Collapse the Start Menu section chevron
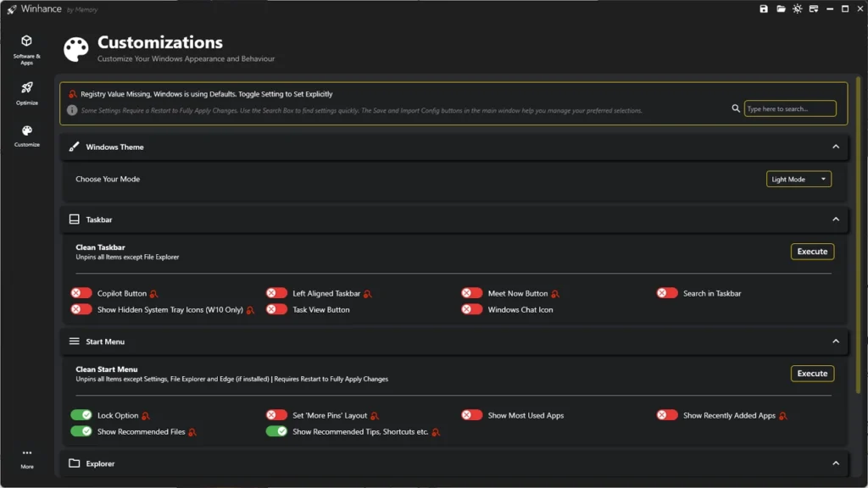This screenshot has height=488, width=868. (x=836, y=341)
